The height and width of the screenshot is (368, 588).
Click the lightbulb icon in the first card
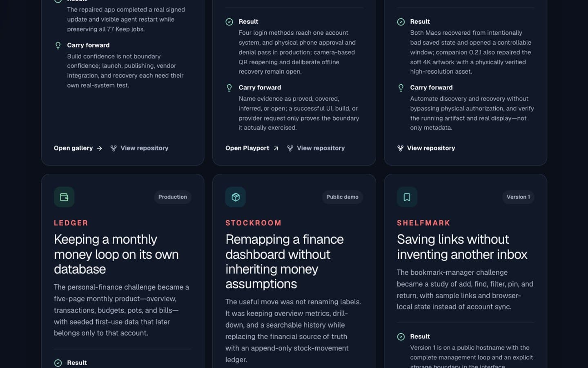point(58,45)
